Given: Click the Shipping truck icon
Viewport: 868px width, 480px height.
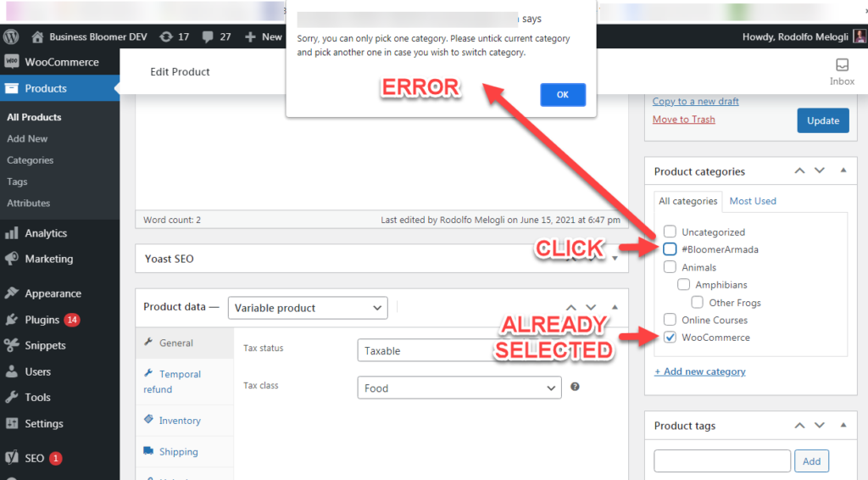Looking at the screenshot, I should 148,450.
